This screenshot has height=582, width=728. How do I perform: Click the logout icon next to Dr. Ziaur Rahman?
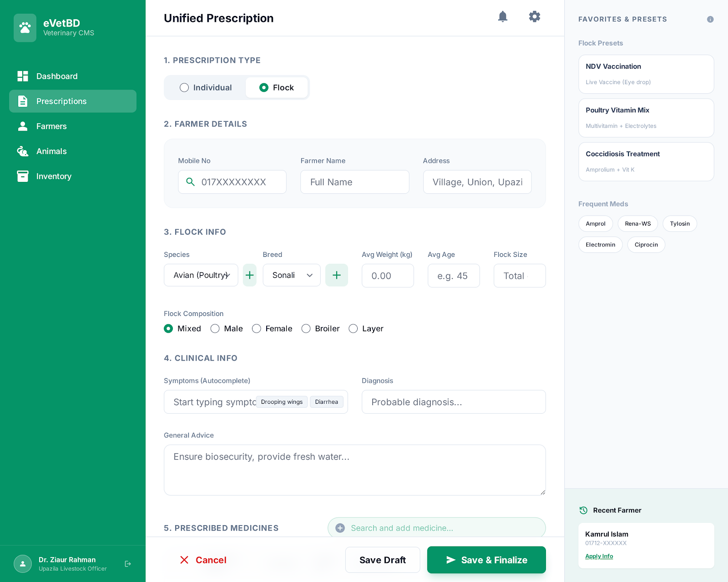pyautogui.click(x=128, y=563)
